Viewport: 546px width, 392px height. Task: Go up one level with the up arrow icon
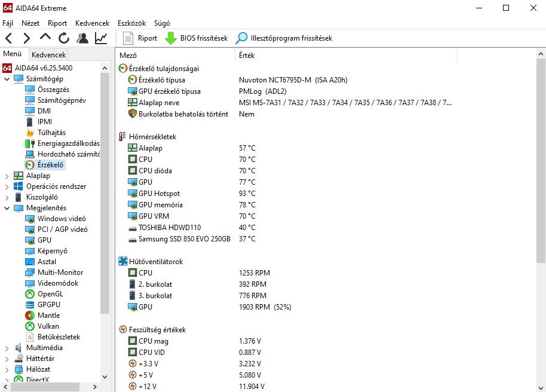[45, 37]
